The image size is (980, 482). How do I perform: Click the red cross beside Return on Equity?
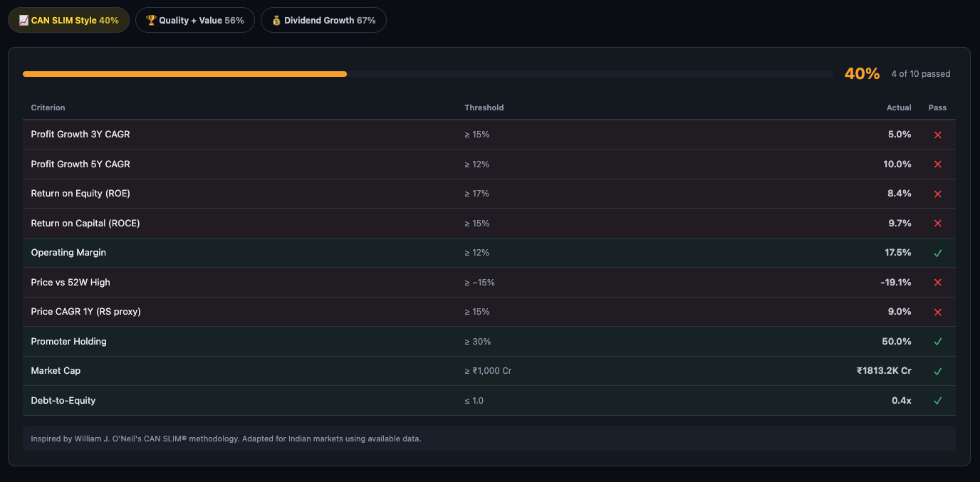coord(937,194)
